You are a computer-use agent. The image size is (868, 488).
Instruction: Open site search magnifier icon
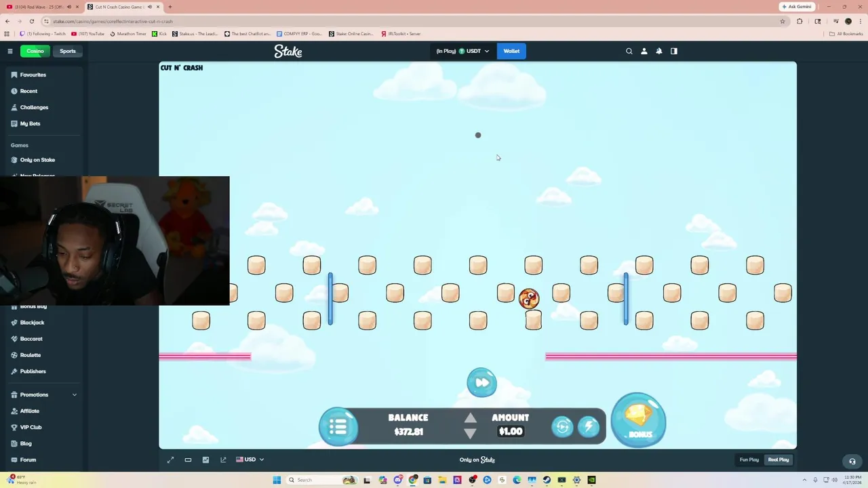[629, 51]
